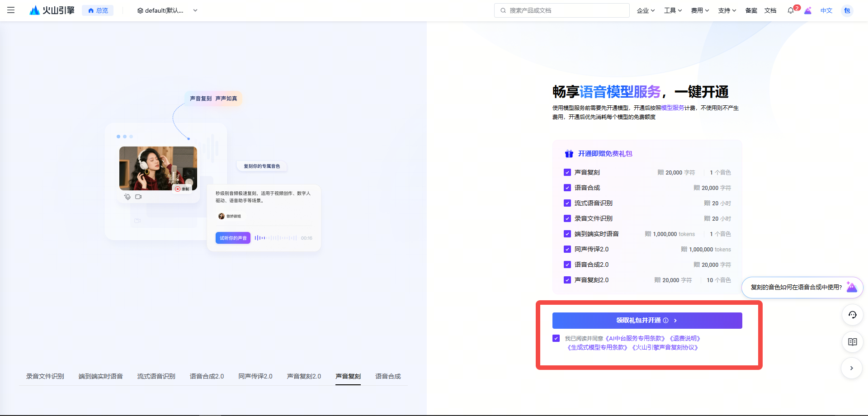The height and width of the screenshot is (416, 868).
Task: Switch to the 录音文件识别 tab
Action: click(x=45, y=376)
